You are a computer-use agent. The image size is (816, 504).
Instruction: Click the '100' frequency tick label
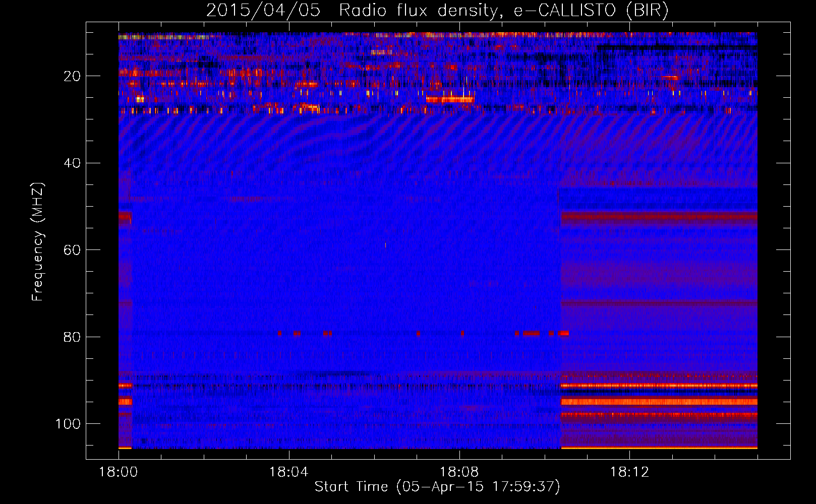tap(69, 423)
